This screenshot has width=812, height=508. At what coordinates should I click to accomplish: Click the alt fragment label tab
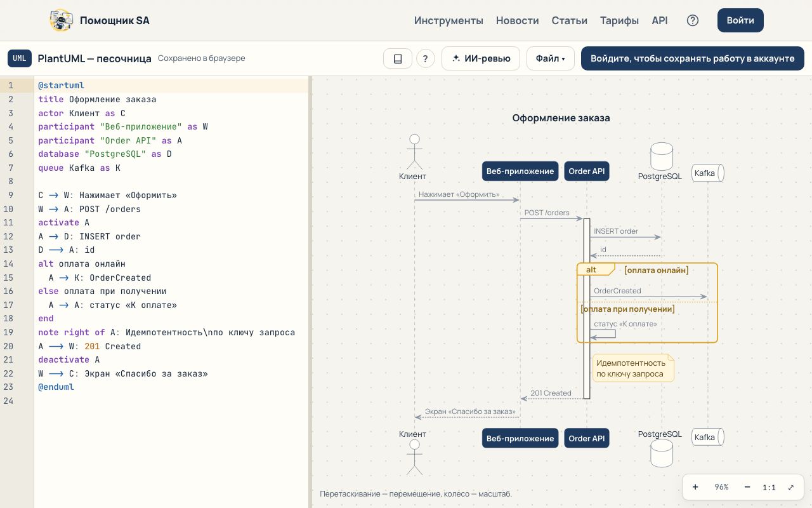pyautogui.click(x=595, y=269)
